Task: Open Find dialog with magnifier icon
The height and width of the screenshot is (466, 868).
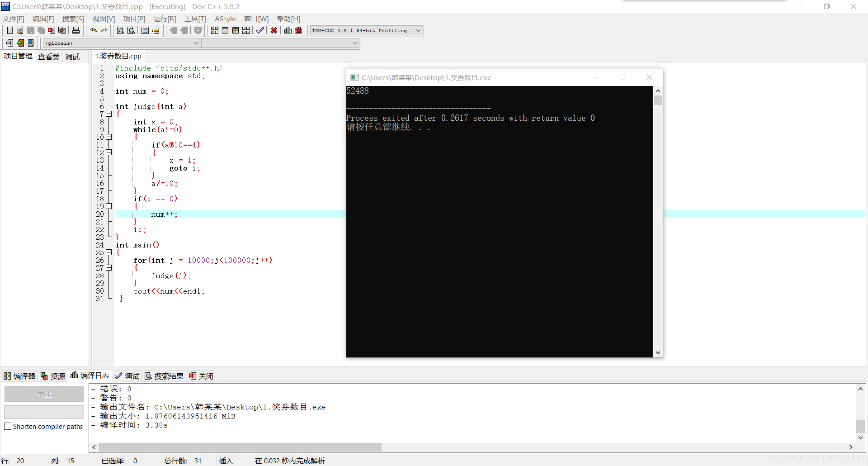Action: (121, 30)
